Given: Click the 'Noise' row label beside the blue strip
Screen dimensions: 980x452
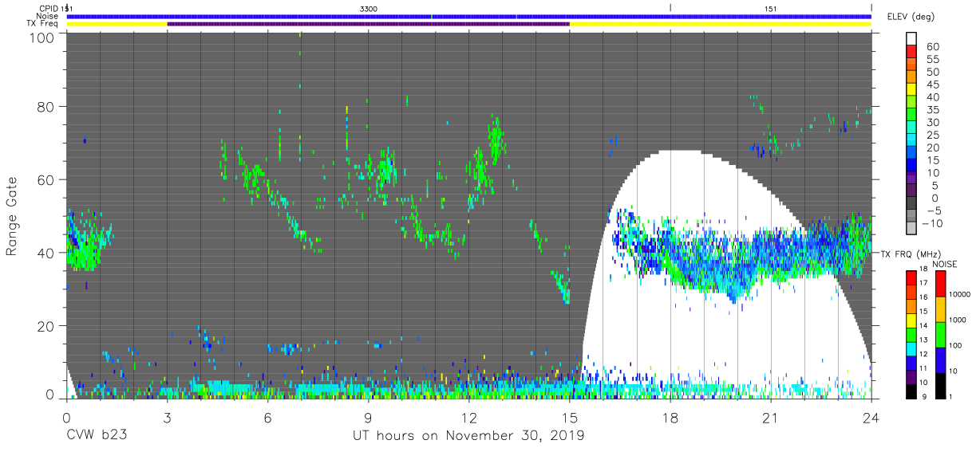Looking at the screenshot, I should [48, 16].
